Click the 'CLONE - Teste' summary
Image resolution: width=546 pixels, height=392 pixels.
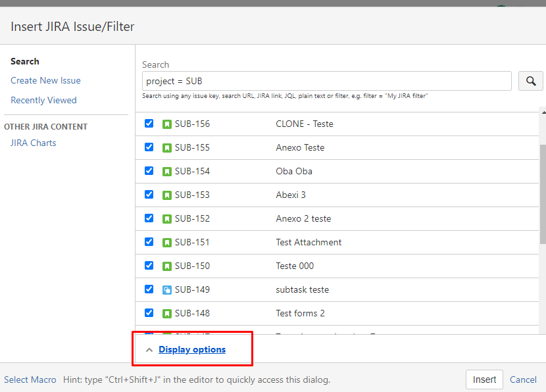point(305,124)
